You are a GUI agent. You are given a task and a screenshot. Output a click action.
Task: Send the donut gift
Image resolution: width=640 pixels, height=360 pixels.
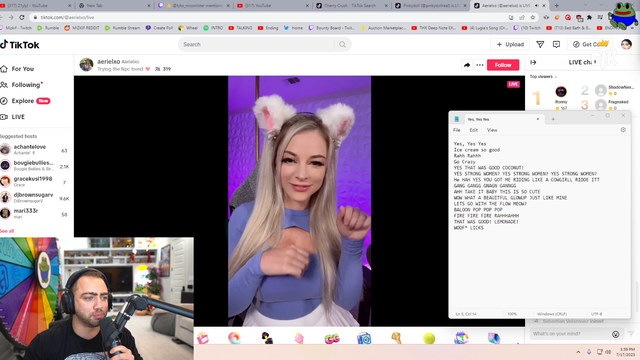(x=235, y=338)
